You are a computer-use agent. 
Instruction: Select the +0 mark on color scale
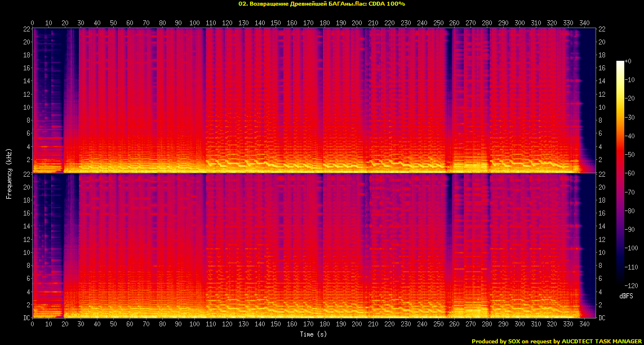629,61
